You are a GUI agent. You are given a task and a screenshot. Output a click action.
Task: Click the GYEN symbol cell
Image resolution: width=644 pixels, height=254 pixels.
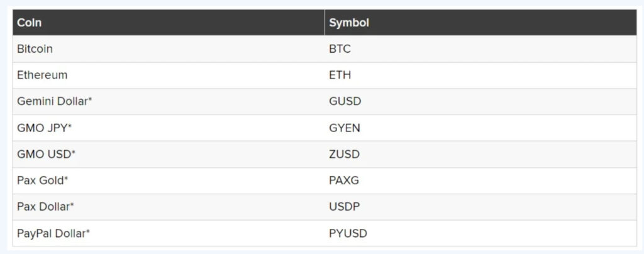[345, 128]
